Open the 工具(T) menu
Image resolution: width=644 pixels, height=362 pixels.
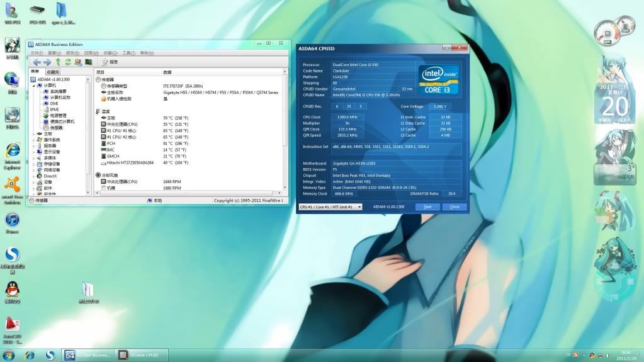point(128,53)
